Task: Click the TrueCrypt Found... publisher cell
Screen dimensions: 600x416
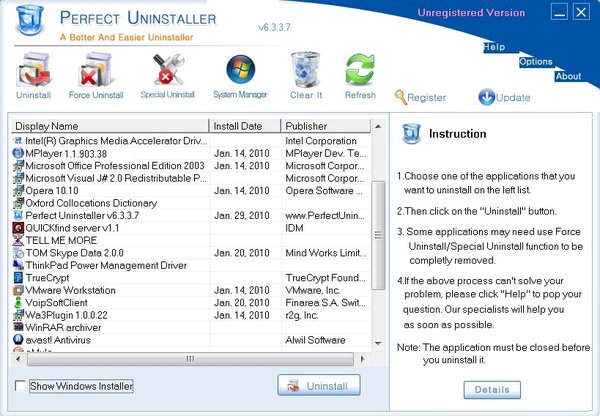Action: click(326, 277)
